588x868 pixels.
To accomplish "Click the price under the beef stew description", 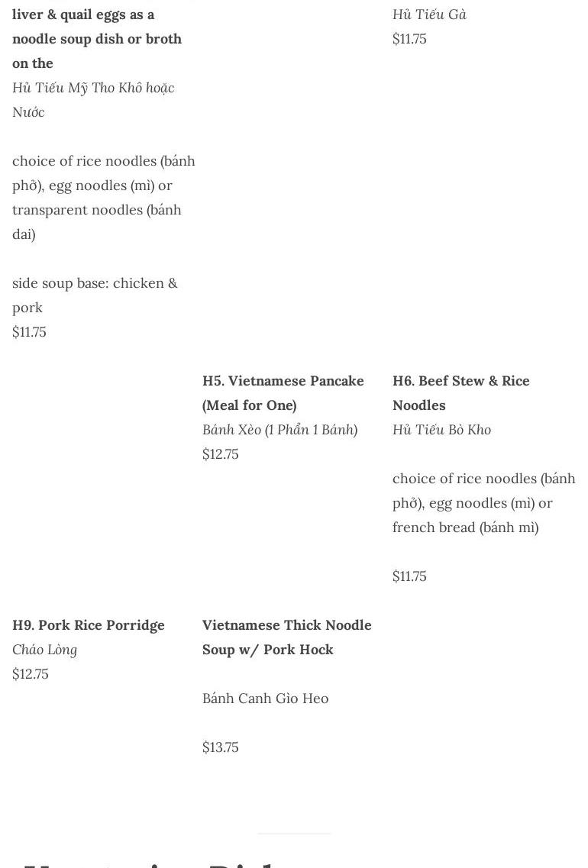I will [409, 576].
